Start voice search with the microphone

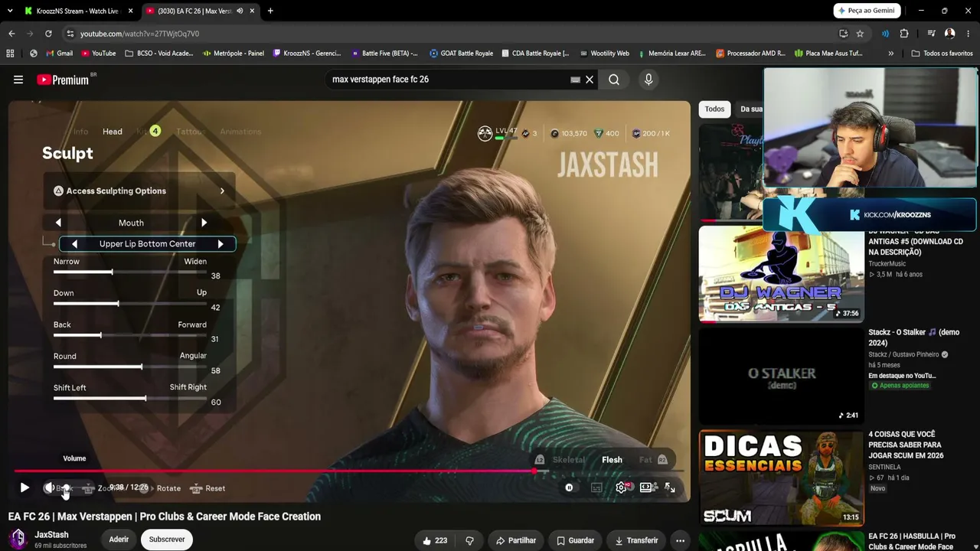(648, 80)
